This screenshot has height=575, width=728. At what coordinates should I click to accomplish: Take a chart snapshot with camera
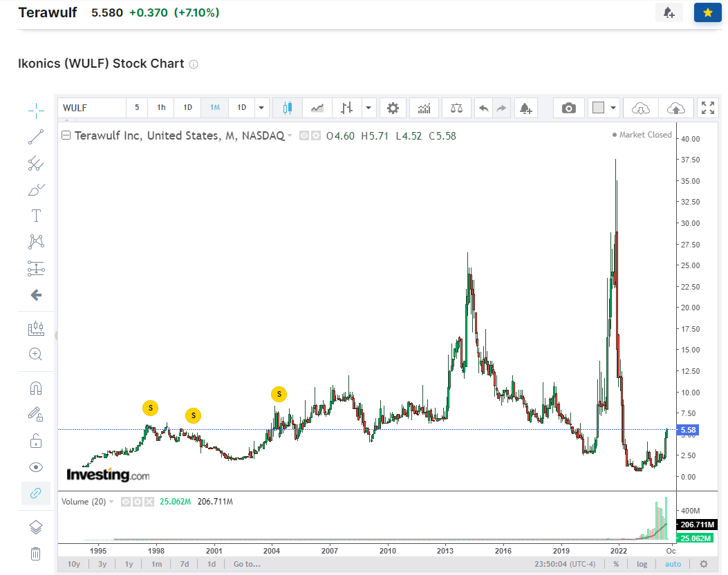(x=569, y=108)
